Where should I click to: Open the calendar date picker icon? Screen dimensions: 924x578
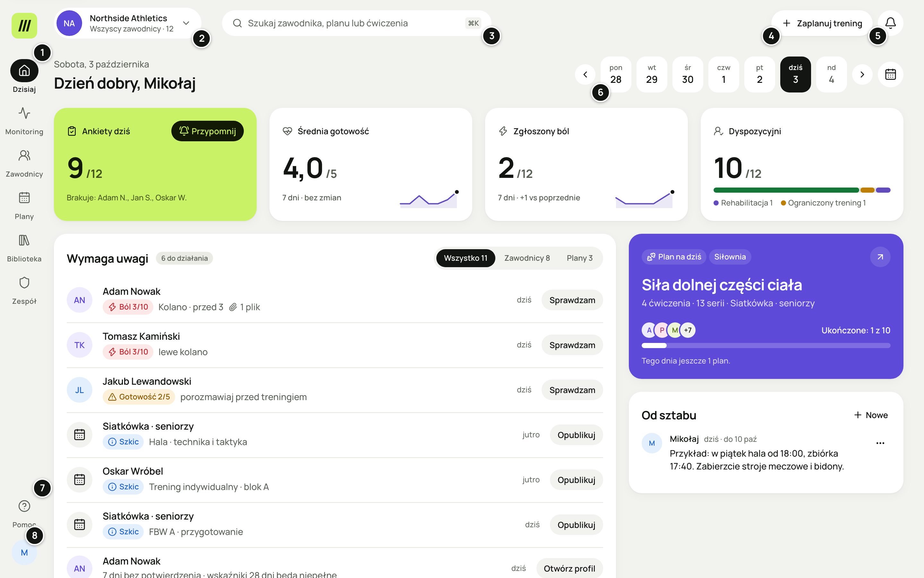(890, 74)
